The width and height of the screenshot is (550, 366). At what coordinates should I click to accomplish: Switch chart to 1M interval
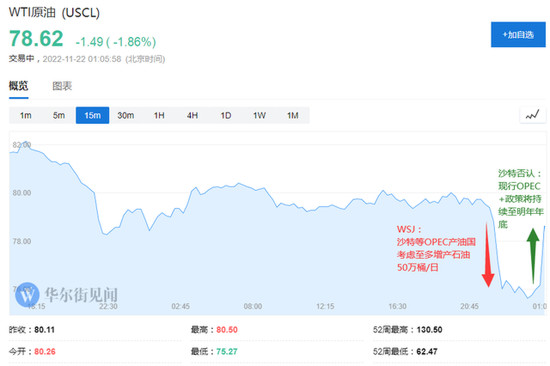[x=293, y=115]
